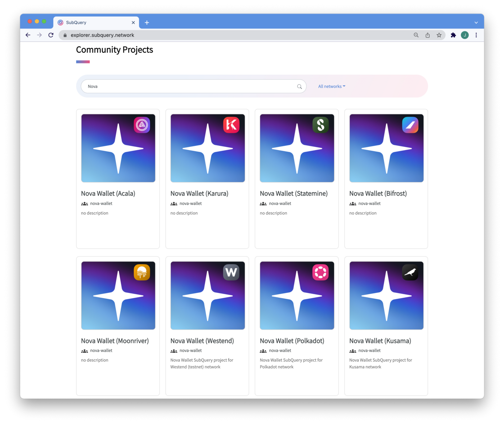Click the Westend W badge icon
Image resolution: width=504 pixels, height=425 pixels.
(231, 272)
